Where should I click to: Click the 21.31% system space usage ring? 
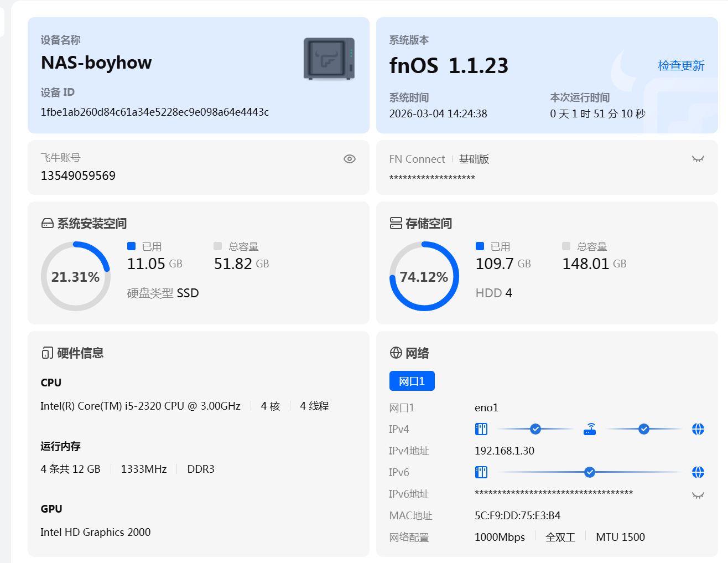coord(76,276)
